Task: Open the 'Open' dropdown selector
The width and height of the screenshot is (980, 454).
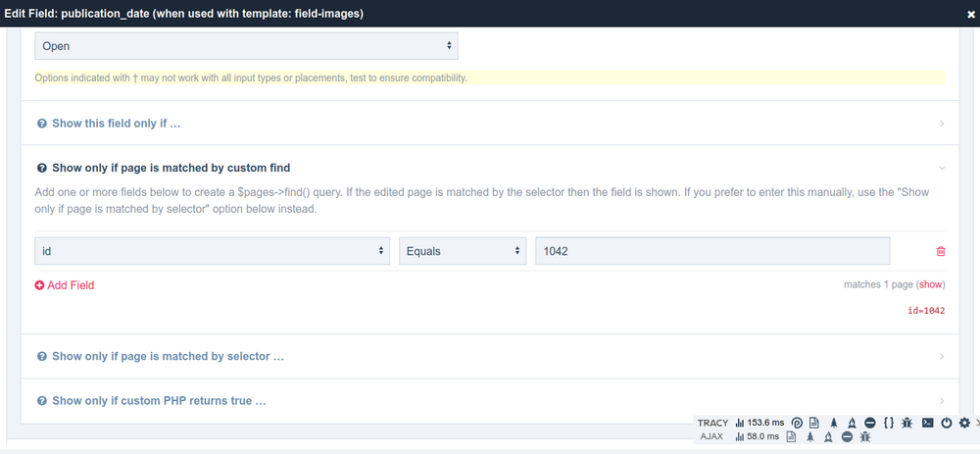Action: tap(246, 46)
